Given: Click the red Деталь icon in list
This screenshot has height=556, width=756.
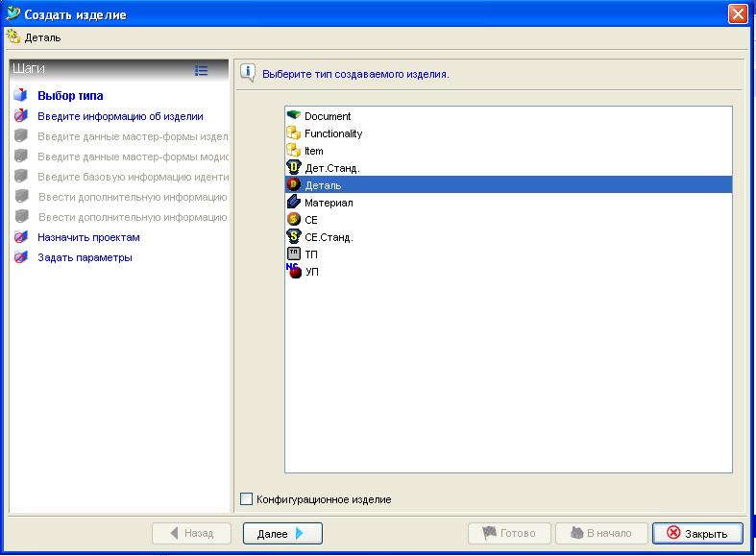Looking at the screenshot, I should pyautogui.click(x=294, y=184).
